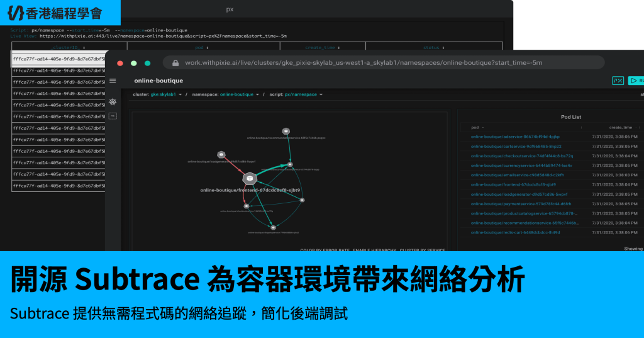Select the loadgenerator pod node in graph
The height and width of the screenshot is (338, 644).
point(221,155)
